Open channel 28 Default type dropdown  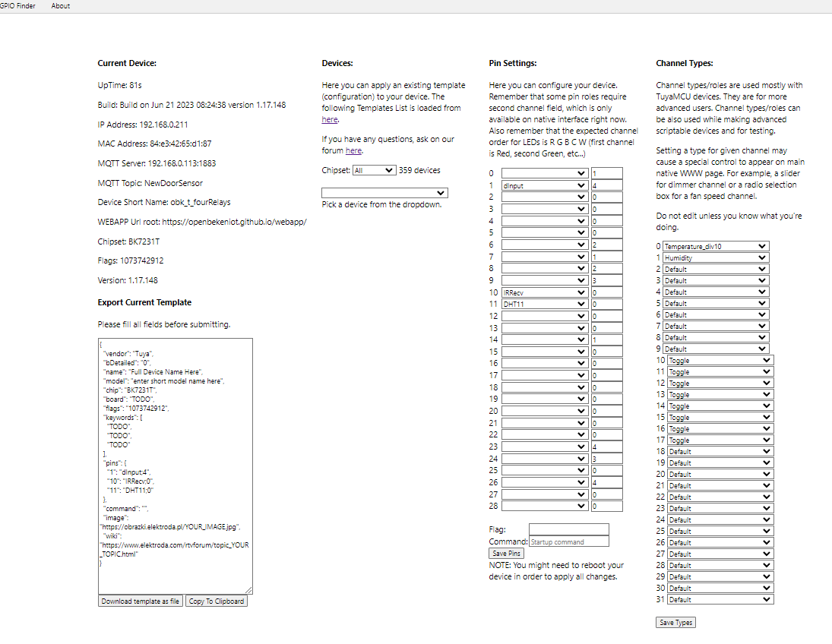[x=720, y=566]
